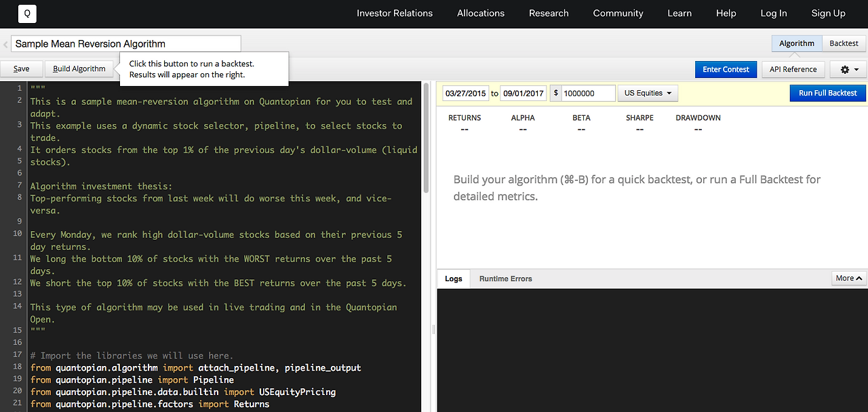
Task: Click code line importing Pipeline
Action: [x=132, y=380]
